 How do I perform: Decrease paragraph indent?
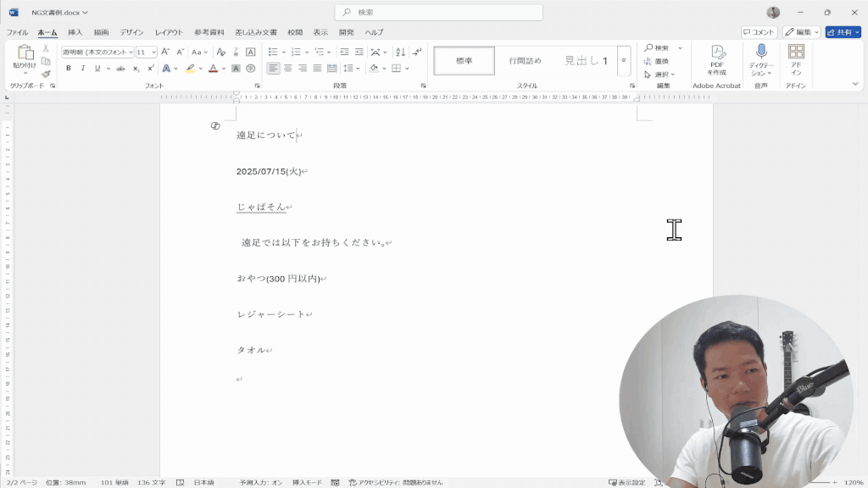pyautogui.click(x=344, y=52)
